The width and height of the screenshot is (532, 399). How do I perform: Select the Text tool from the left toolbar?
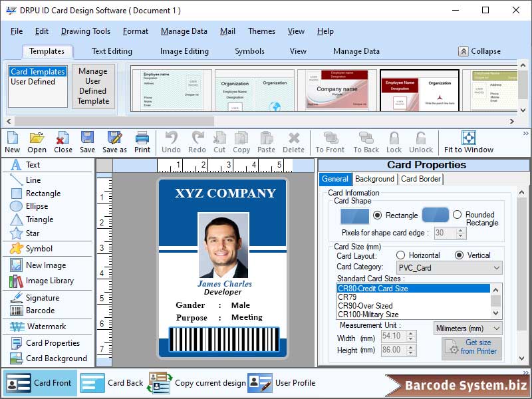click(x=30, y=165)
